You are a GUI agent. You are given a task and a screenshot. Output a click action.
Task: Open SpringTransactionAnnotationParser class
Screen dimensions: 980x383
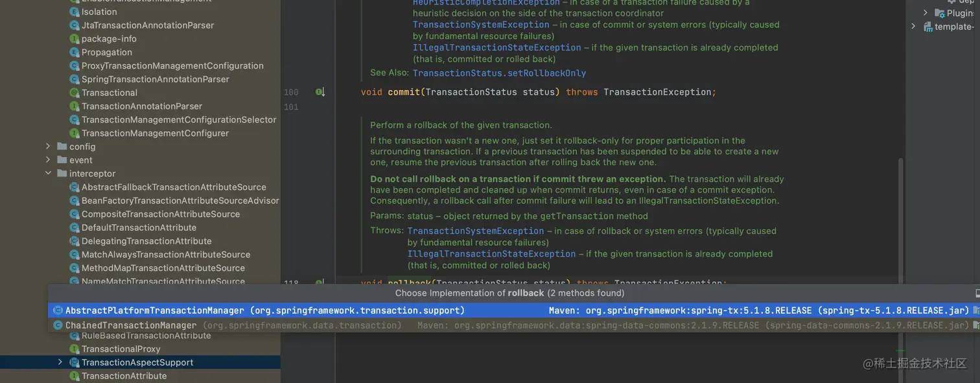156,79
